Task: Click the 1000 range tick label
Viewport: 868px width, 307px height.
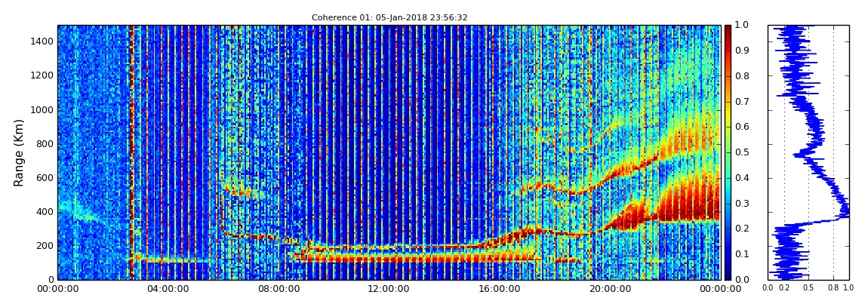Action: (x=44, y=109)
